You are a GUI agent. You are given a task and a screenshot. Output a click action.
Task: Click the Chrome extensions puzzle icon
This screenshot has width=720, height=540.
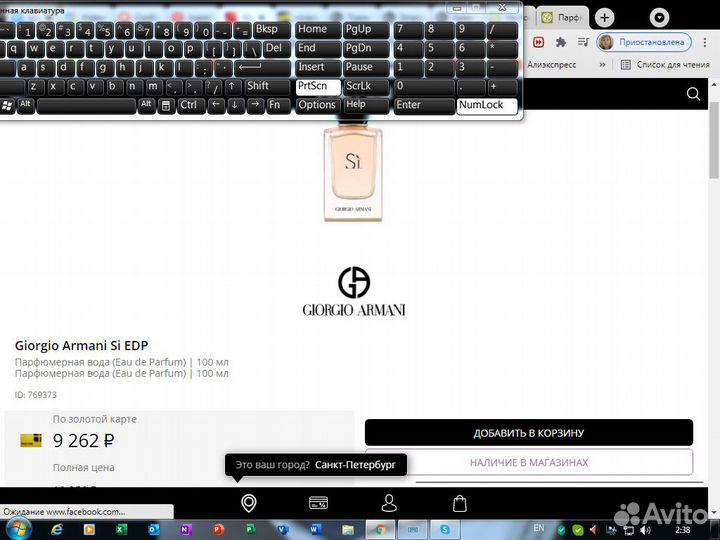pos(561,42)
